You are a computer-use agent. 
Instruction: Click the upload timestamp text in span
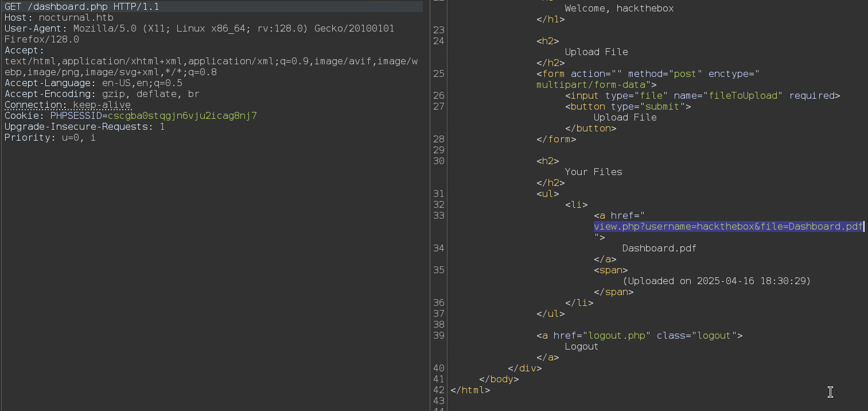[x=717, y=281]
